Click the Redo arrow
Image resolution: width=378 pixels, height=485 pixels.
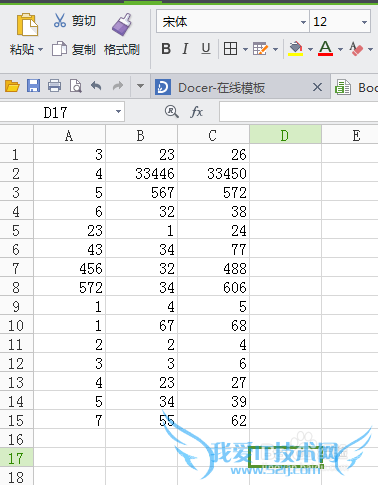pyautogui.click(x=118, y=86)
